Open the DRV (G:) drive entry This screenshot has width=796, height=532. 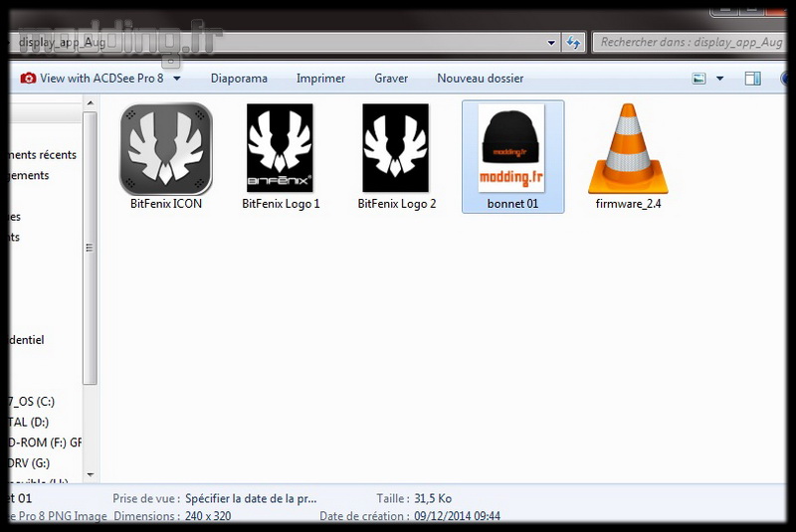(29, 463)
